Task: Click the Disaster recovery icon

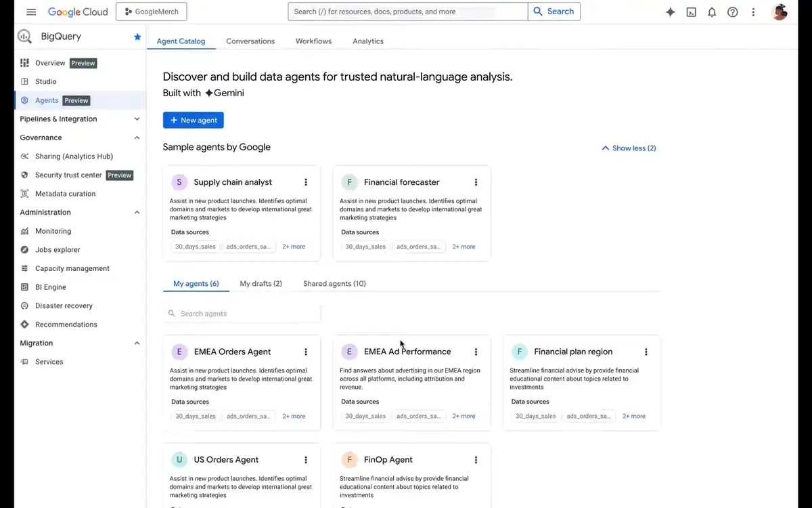Action: 24,305
